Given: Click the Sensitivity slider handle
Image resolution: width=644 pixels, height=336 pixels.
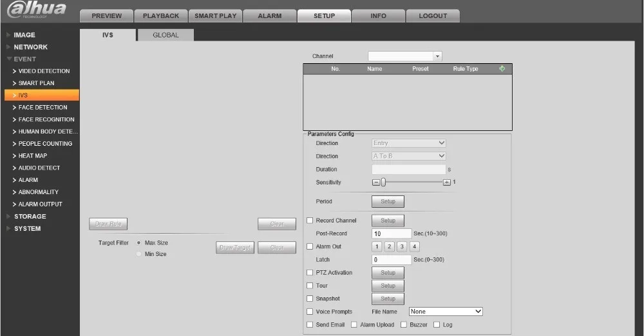Looking at the screenshot, I should coord(383,183).
